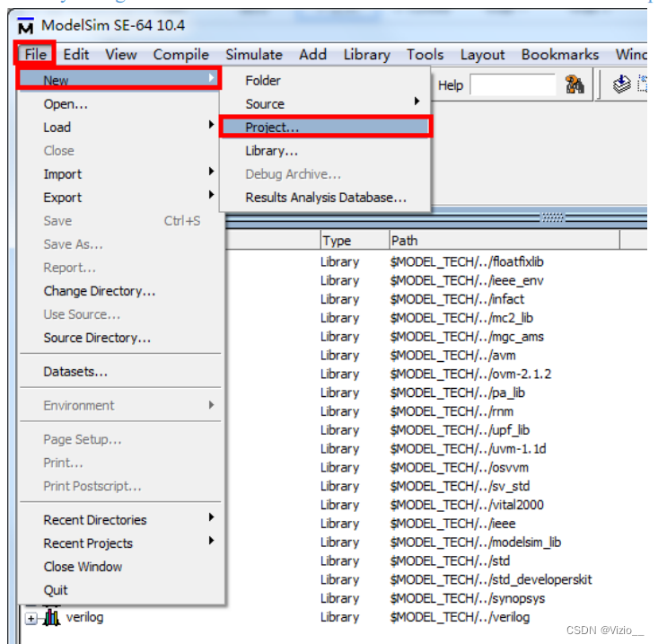Open the Library menu
Image resolution: width=658 pixels, height=644 pixels.
[x=367, y=54]
